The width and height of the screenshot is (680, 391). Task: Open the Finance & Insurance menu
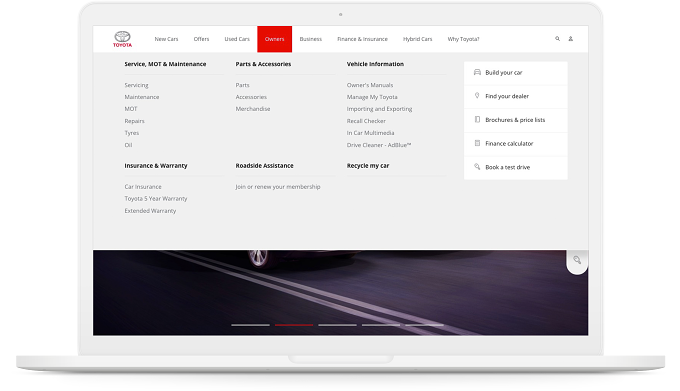(x=363, y=39)
